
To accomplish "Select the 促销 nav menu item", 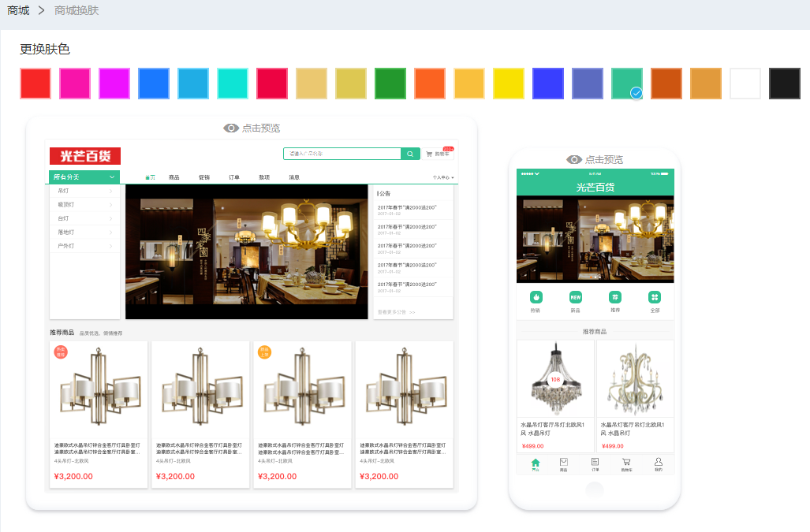I will [x=204, y=178].
